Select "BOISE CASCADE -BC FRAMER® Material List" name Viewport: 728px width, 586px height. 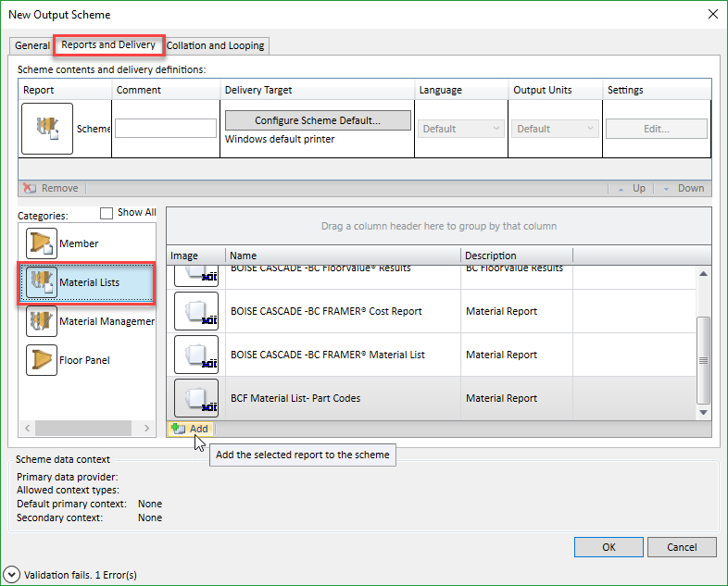click(x=327, y=355)
